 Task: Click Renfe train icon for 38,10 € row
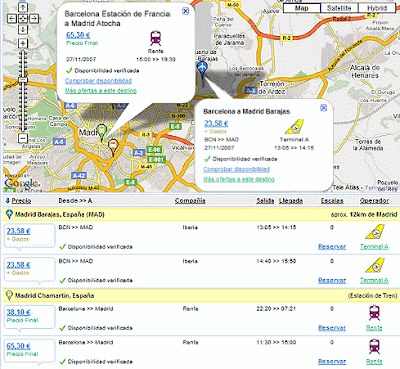[x=374, y=313]
